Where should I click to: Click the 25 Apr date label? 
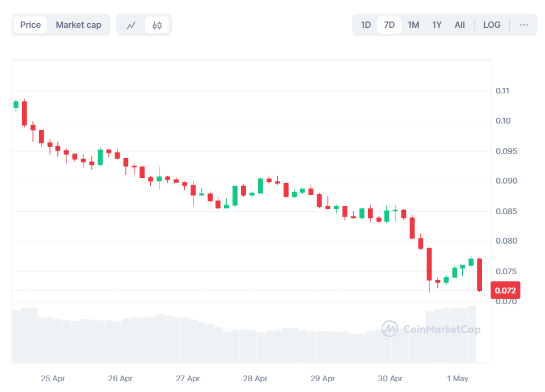coord(53,378)
